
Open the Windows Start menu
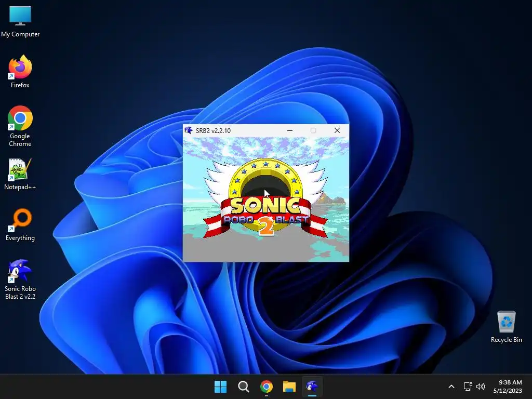click(x=220, y=387)
